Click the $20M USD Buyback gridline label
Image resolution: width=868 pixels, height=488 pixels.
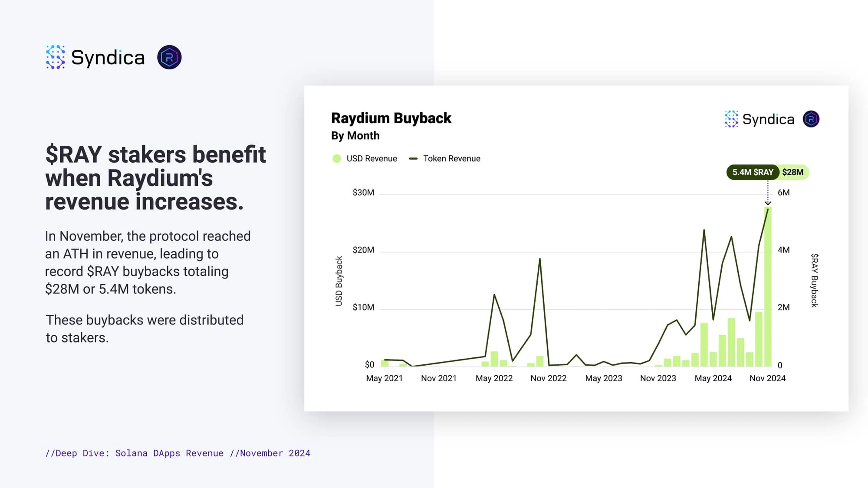[x=364, y=249]
